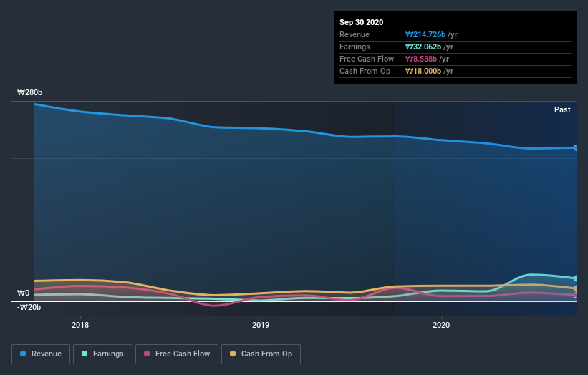Click the Free Cash Flow endpoint marker
The image size is (588, 375).
(x=576, y=295)
